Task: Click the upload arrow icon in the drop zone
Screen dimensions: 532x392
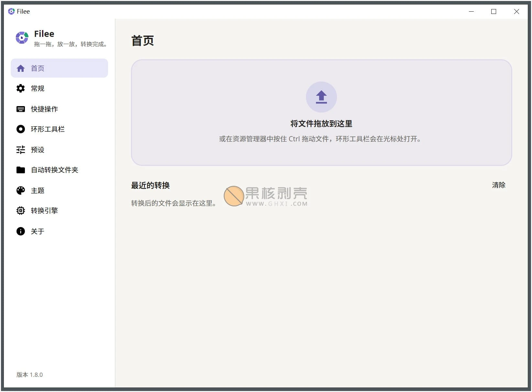Action: point(321,97)
